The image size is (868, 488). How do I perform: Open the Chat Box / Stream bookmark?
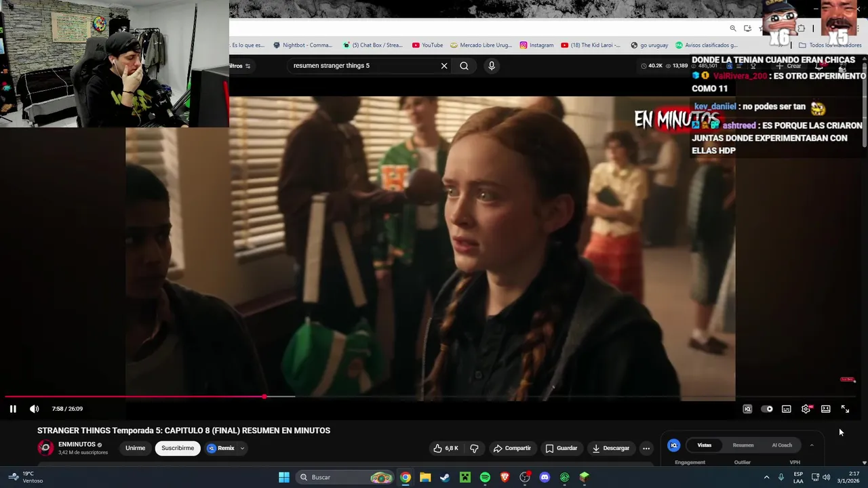point(373,45)
